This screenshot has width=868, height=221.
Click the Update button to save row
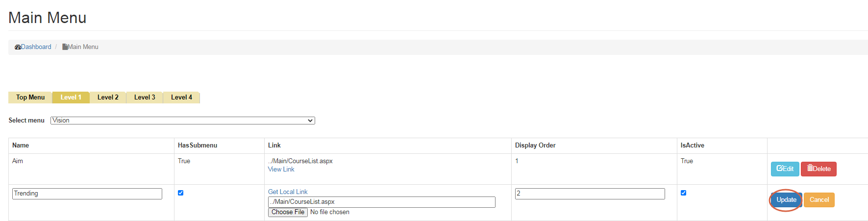point(786,200)
